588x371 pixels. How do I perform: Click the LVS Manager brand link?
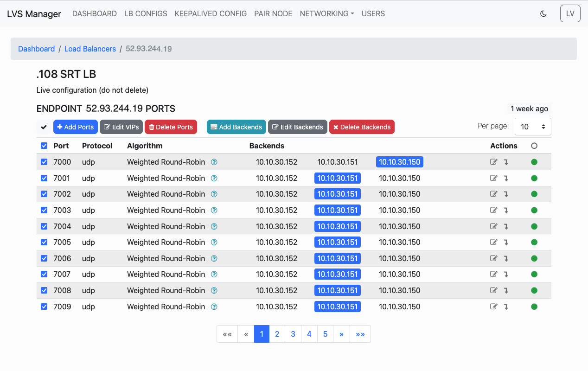(x=34, y=14)
